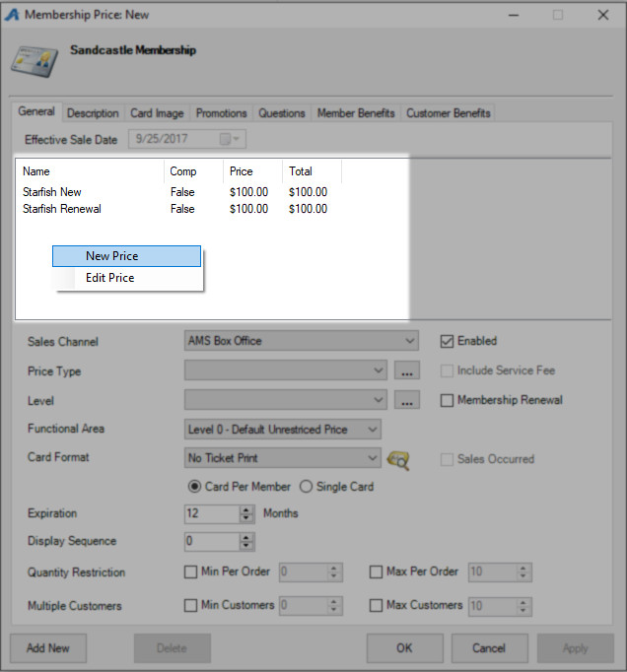Toggle the Enabled checkbox
The width and height of the screenshot is (627, 672).
pyautogui.click(x=447, y=342)
